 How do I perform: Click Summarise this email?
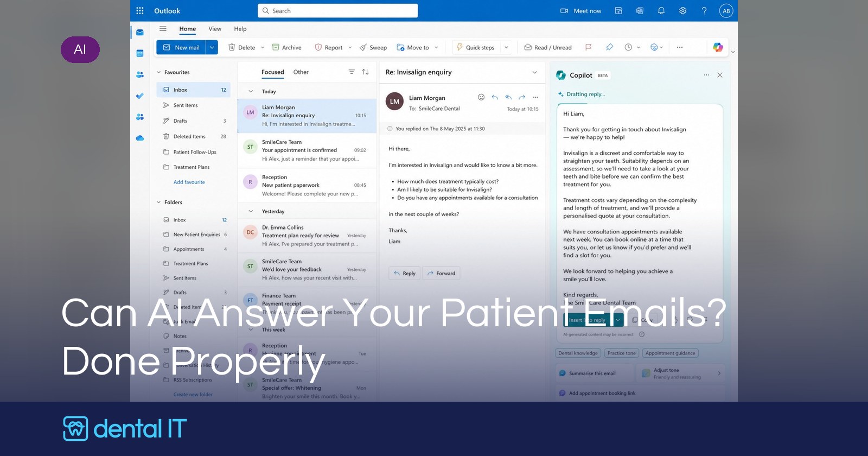tap(595, 373)
